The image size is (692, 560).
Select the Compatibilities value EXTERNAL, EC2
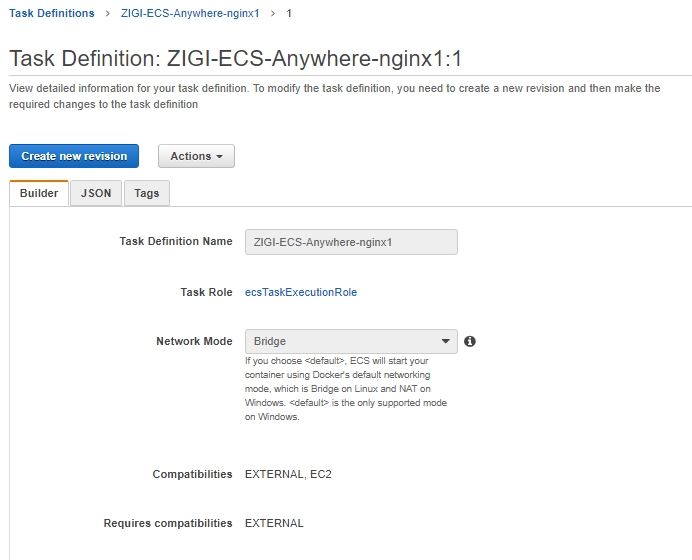[288, 474]
